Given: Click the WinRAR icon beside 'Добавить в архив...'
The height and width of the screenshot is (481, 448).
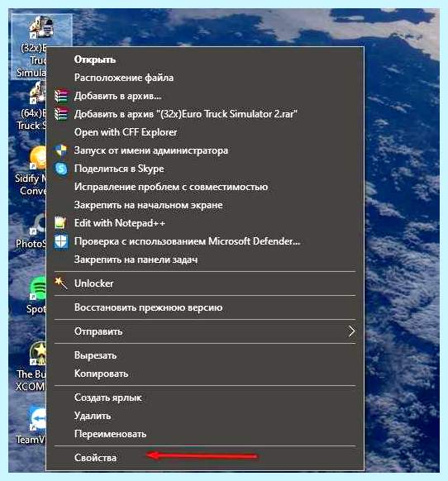Looking at the screenshot, I should [61, 96].
